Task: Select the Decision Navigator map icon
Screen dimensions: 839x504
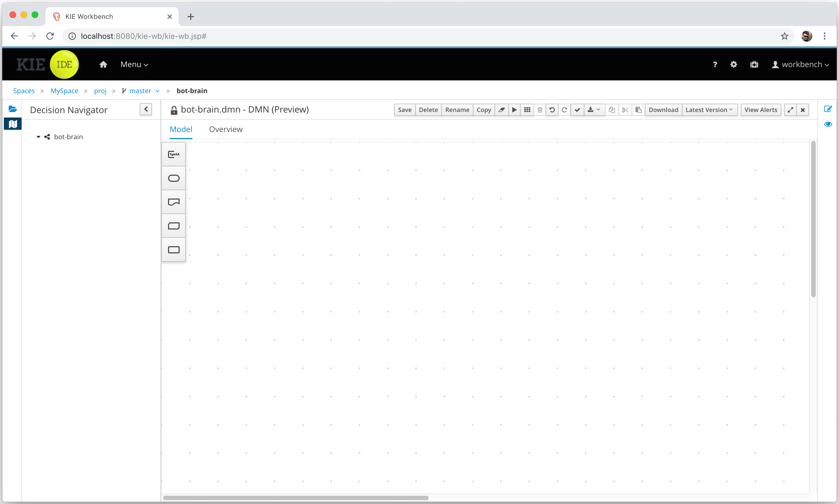Action: pos(12,124)
